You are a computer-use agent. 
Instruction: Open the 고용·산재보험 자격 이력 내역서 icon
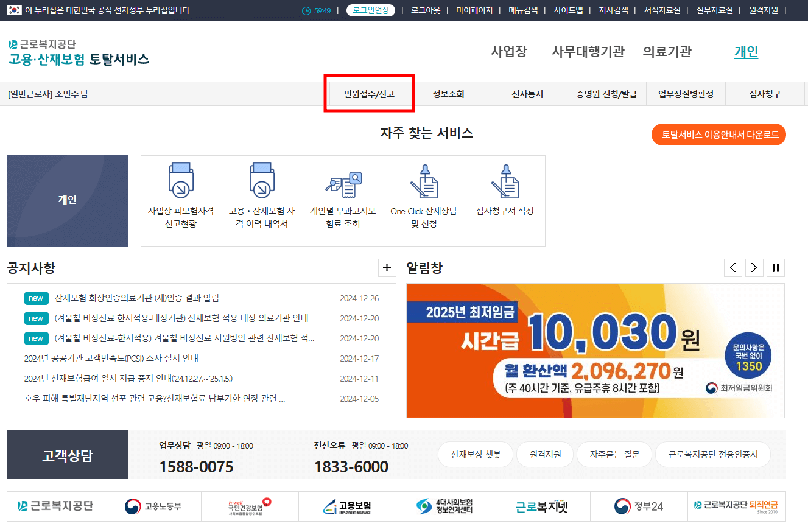tap(262, 201)
